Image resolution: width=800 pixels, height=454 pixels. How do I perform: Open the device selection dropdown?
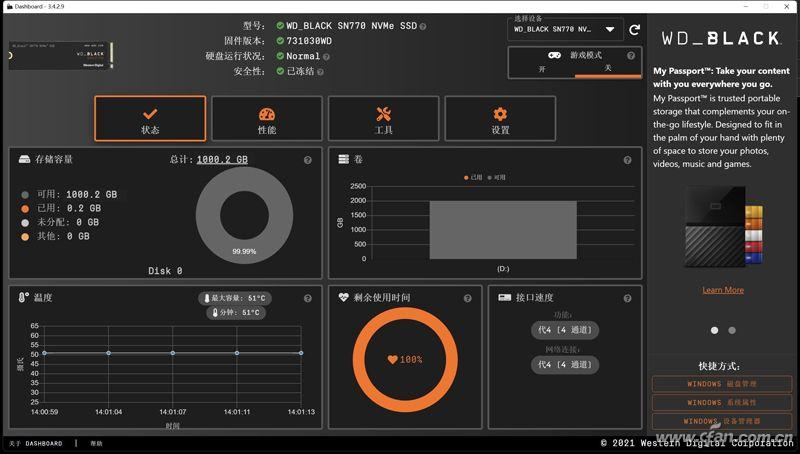click(565, 30)
